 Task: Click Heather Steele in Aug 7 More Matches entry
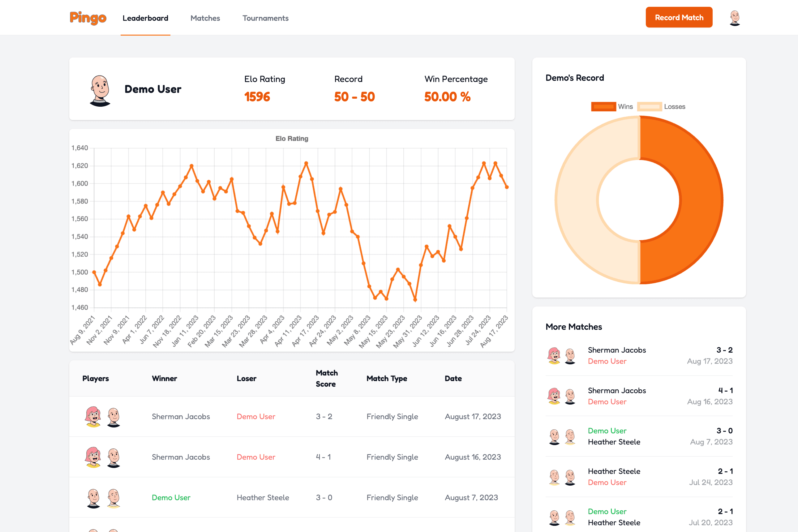(x=614, y=442)
